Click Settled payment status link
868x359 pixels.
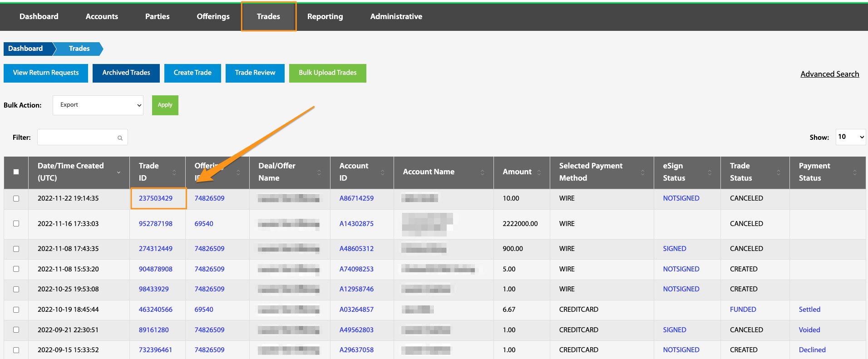click(809, 310)
